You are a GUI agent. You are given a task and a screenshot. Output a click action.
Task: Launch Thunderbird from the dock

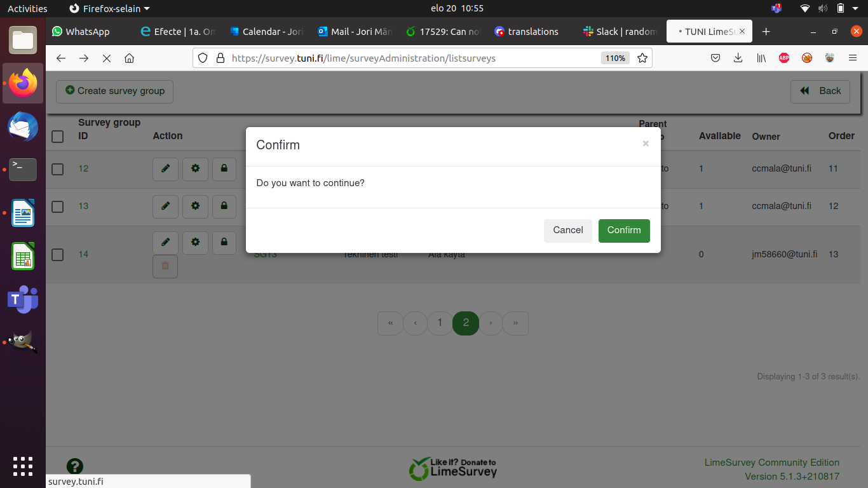pos(23,126)
